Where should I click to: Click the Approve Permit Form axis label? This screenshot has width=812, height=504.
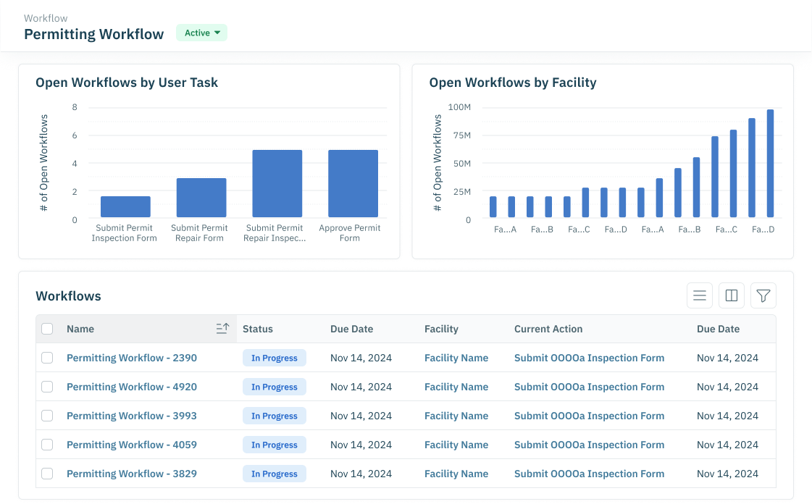click(350, 233)
